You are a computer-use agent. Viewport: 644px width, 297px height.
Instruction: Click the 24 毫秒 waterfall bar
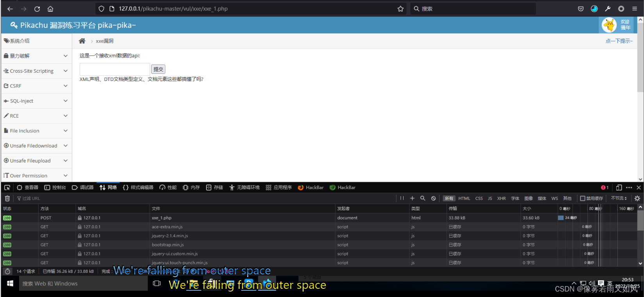click(561, 218)
